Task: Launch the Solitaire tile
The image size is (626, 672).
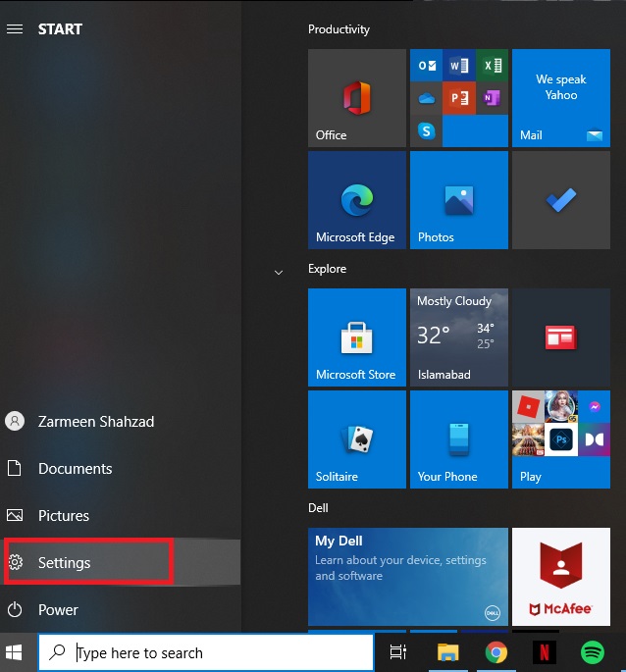Action: [x=357, y=439]
